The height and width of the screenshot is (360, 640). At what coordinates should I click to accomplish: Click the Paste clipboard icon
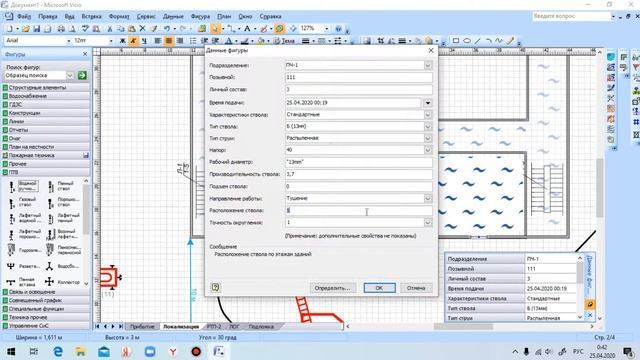(x=131, y=29)
